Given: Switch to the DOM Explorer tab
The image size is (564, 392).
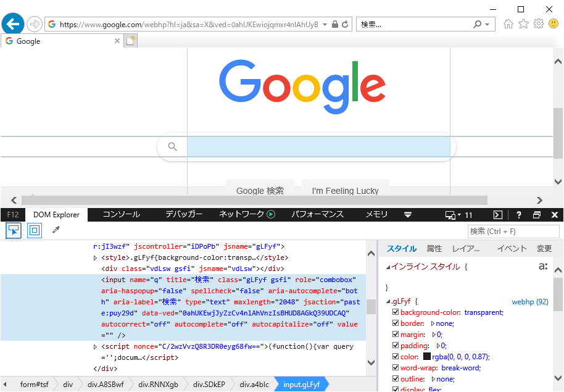Looking at the screenshot, I should tap(57, 215).
